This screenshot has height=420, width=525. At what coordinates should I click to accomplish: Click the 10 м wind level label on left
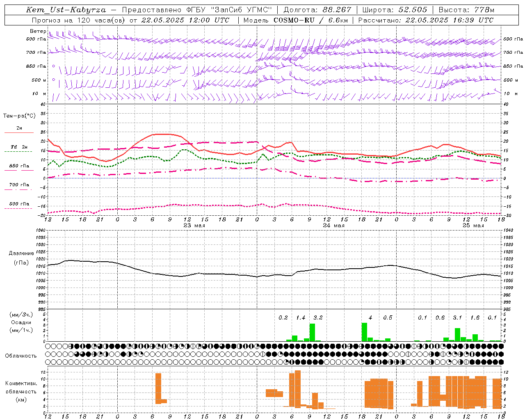[39, 94]
